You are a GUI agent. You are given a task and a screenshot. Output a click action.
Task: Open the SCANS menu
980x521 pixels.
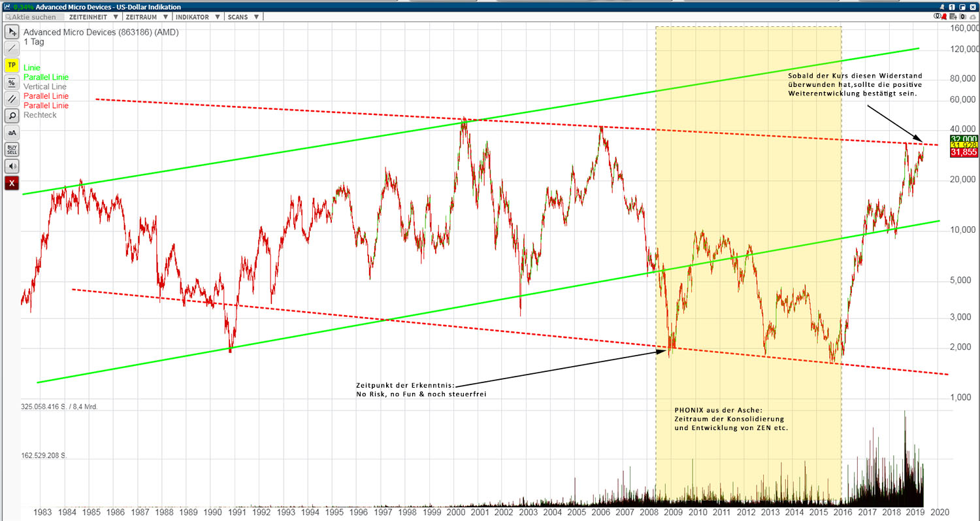(x=238, y=16)
